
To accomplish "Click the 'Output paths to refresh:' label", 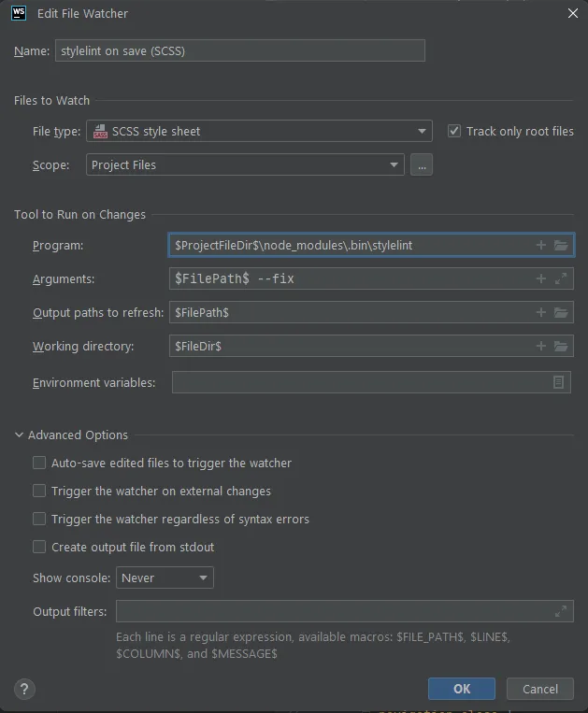I will (x=98, y=313).
